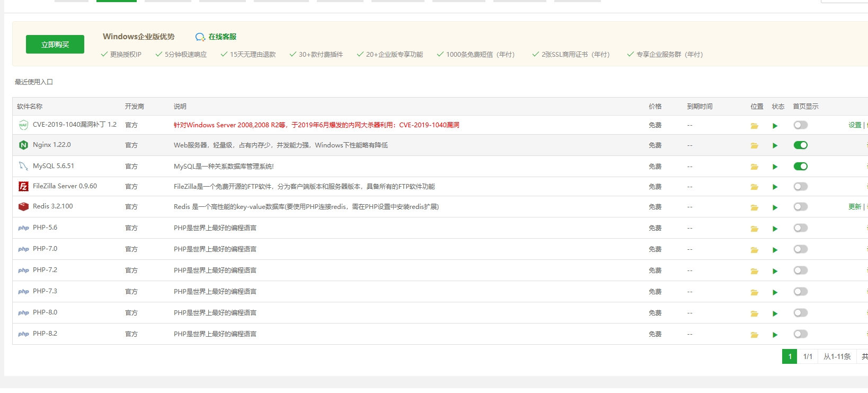
Task: Open 在线客服 online support link
Action: click(x=222, y=37)
